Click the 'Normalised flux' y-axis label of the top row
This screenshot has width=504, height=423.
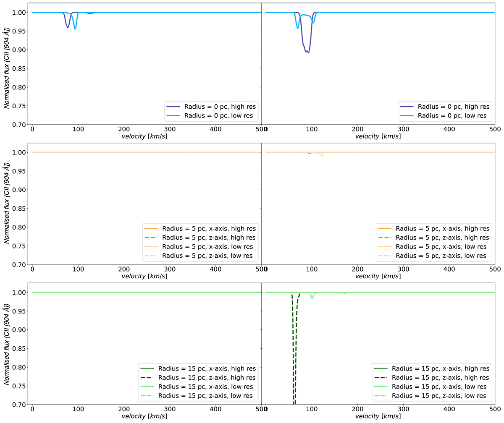[8, 65]
